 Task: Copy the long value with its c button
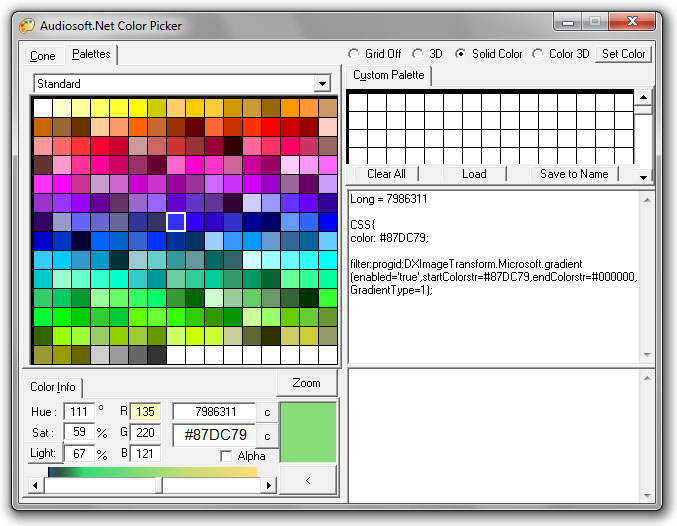pyautogui.click(x=267, y=412)
